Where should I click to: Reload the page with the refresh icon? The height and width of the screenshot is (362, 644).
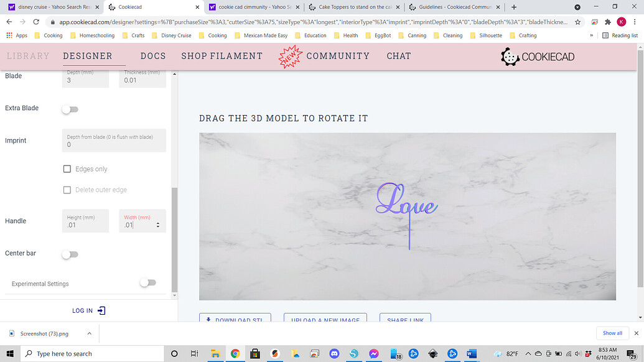[37, 21]
